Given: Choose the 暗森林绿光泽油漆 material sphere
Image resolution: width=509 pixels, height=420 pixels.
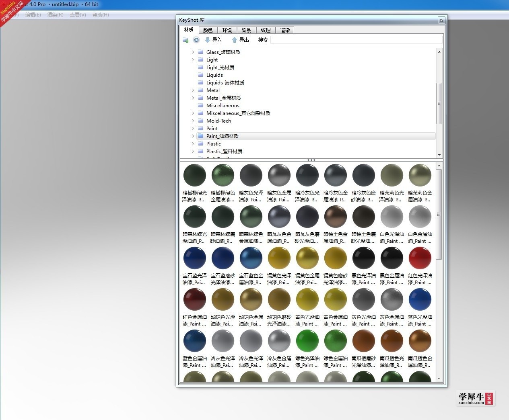Looking at the screenshot, I should [x=195, y=217].
